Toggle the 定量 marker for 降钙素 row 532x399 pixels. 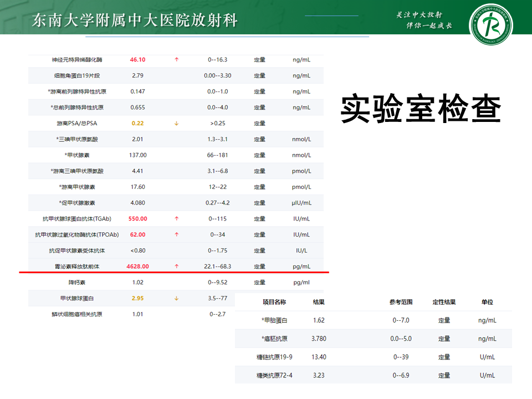click(259, 282)
